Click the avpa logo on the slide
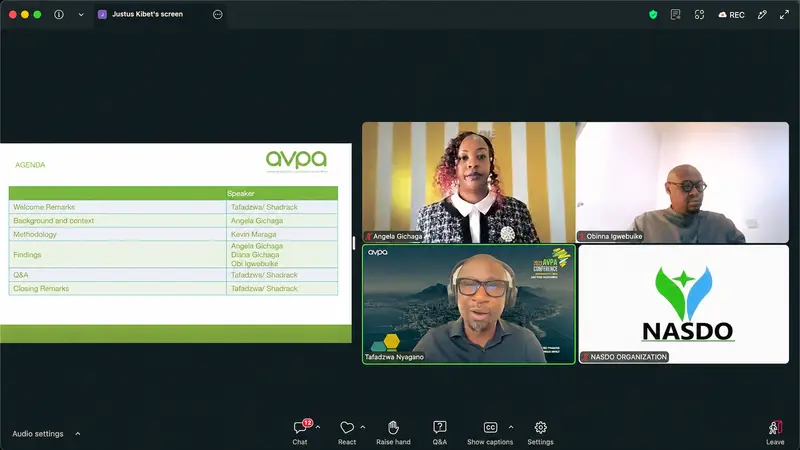This screenshot has height=450, width=800. 296,161
